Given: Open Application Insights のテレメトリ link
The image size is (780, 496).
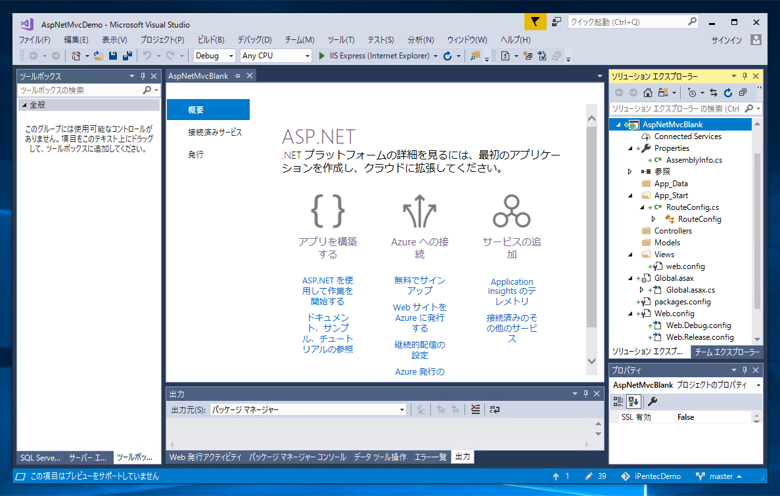Looking at the screenshot, I should (x=511, y=291).
